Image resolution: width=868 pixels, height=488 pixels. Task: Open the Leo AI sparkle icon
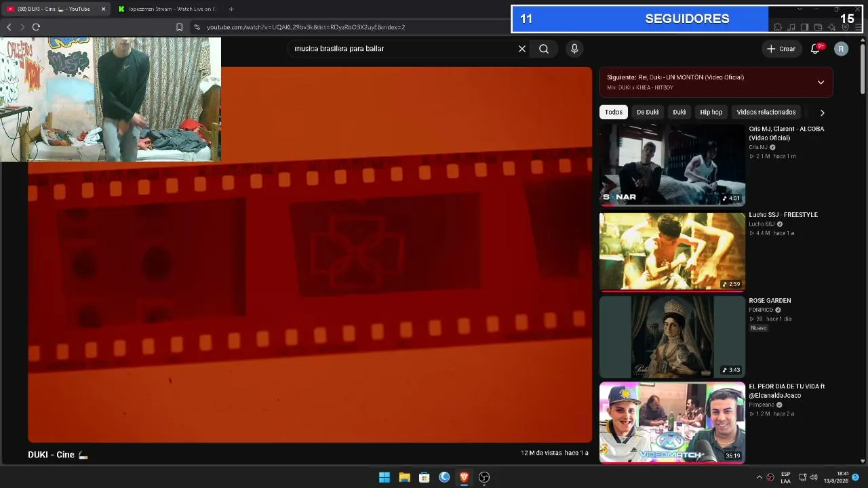(x=831, y=27)
